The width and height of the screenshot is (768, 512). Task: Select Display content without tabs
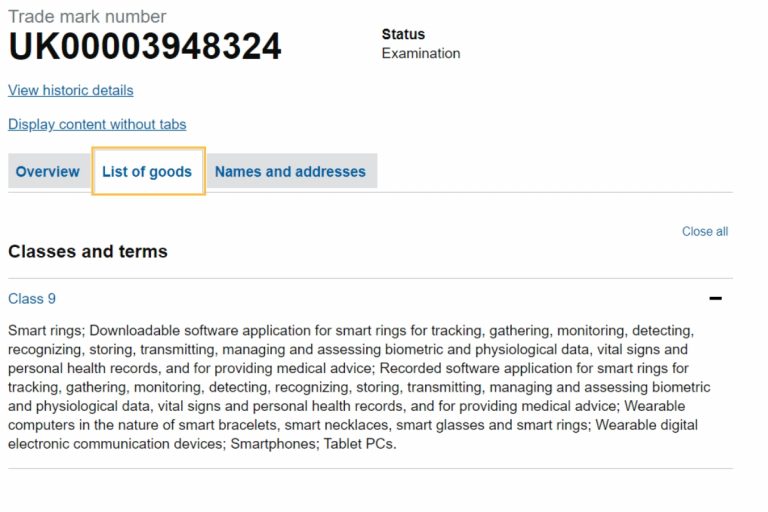(97, 124)
